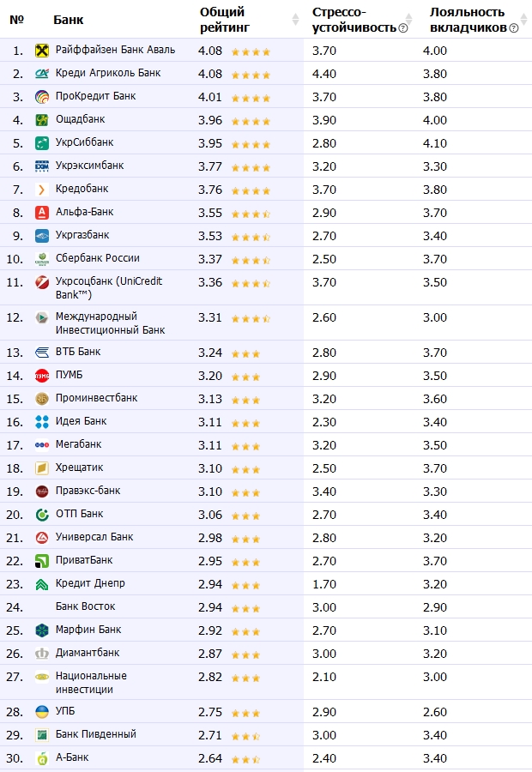Open the УкрСиббанк link

click(84, 142)
